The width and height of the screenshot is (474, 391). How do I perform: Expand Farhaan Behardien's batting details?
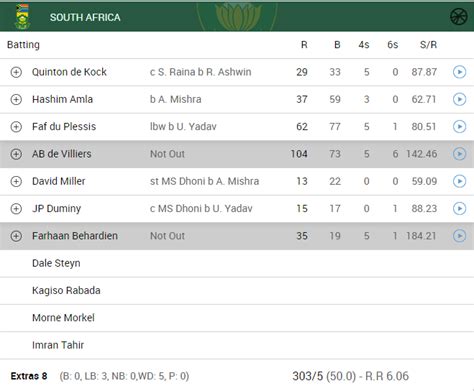coord(16,236)
